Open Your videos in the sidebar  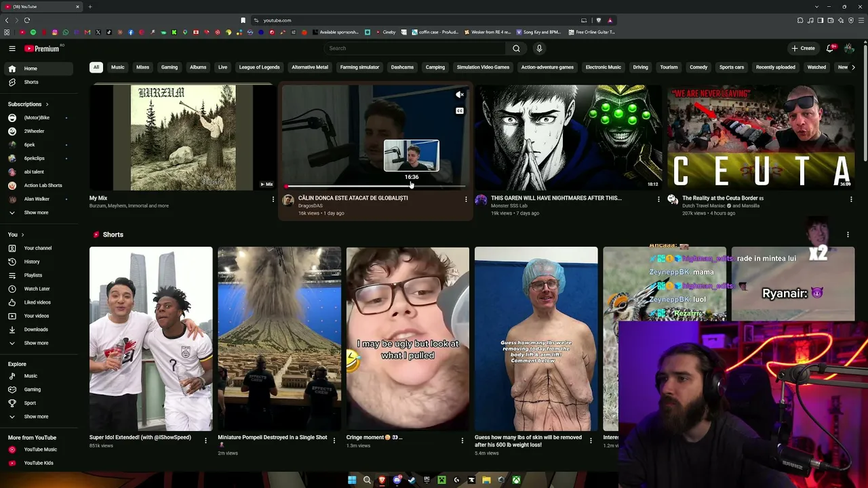(39, 316)
